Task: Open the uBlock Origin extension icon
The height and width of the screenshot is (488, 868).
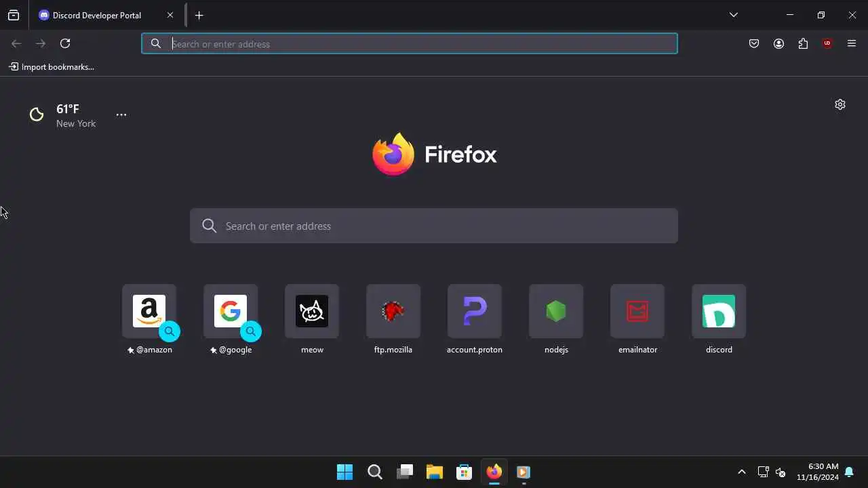Action: click(x=827, y=43)
